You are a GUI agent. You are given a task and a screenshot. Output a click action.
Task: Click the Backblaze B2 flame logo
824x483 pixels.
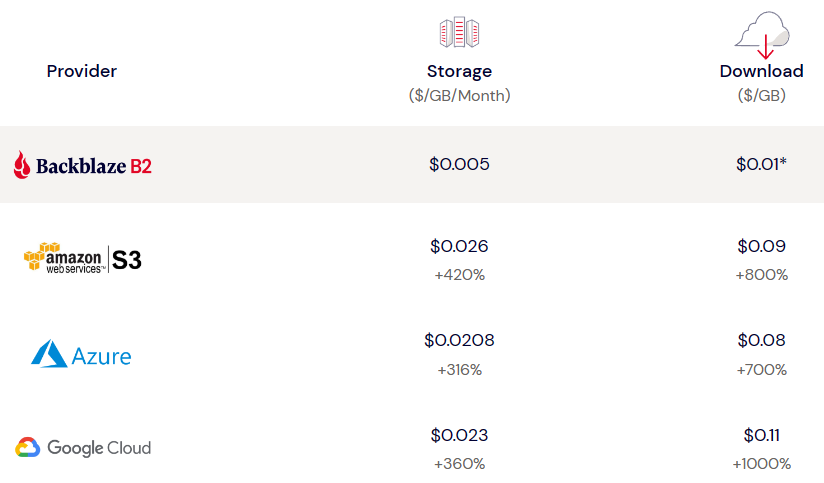click(23, 165)
